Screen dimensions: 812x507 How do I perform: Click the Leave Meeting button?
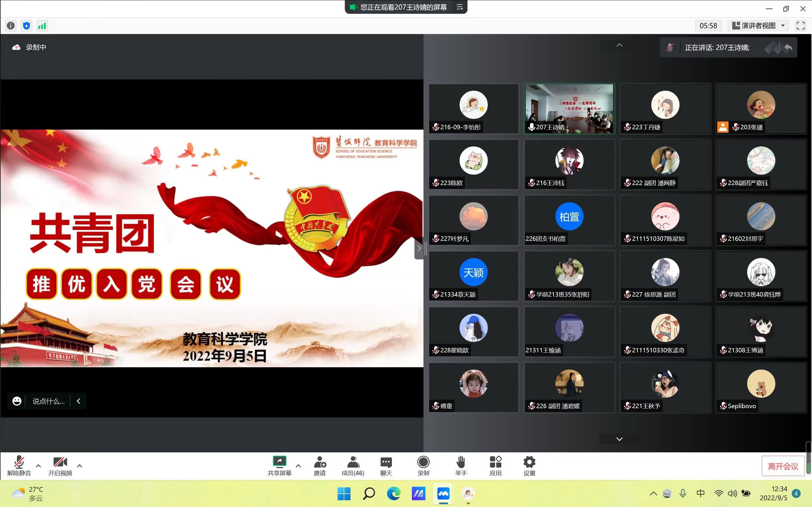783,466
